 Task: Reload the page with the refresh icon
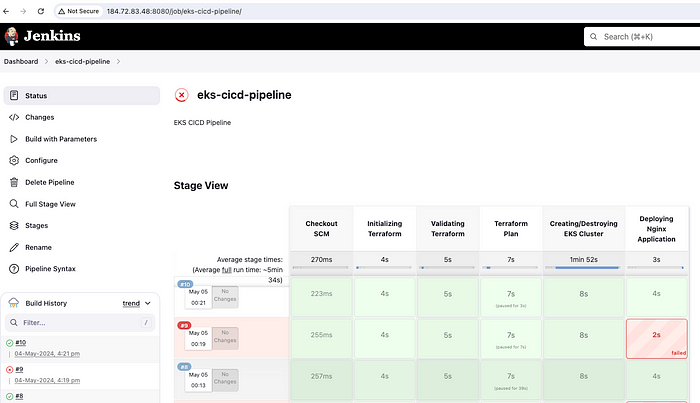tap(41, 11)
